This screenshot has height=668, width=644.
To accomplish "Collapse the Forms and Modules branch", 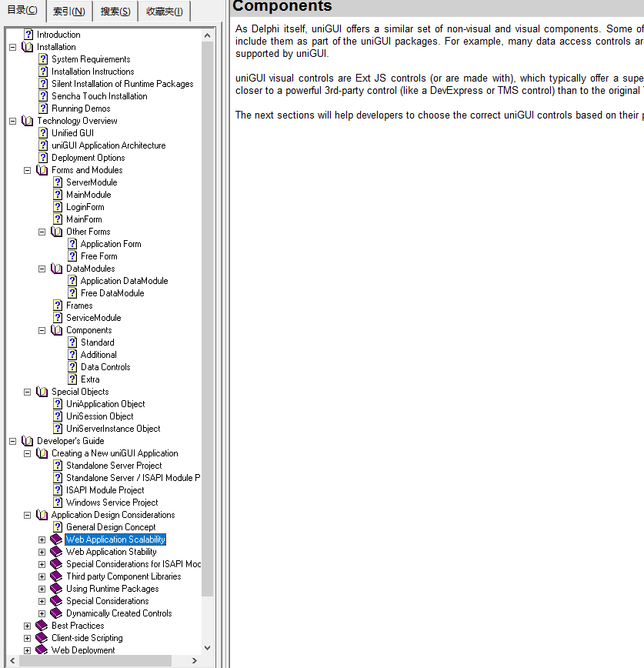I will click(x=28, y=170).
